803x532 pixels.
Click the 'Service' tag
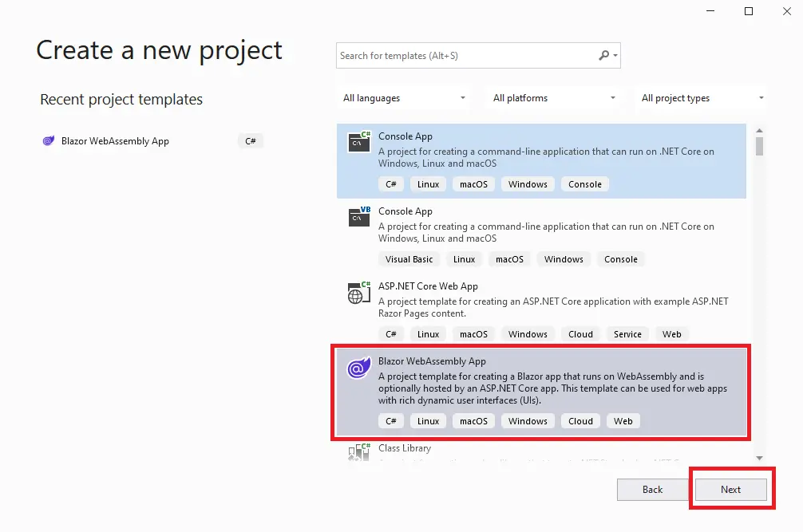(x=627, y=334)
